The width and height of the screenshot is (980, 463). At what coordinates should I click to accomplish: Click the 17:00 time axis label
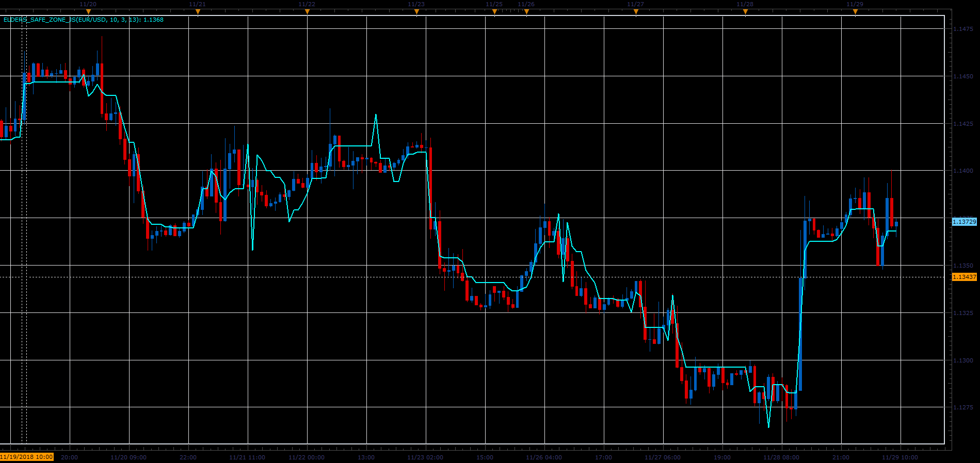coord(604,457)
